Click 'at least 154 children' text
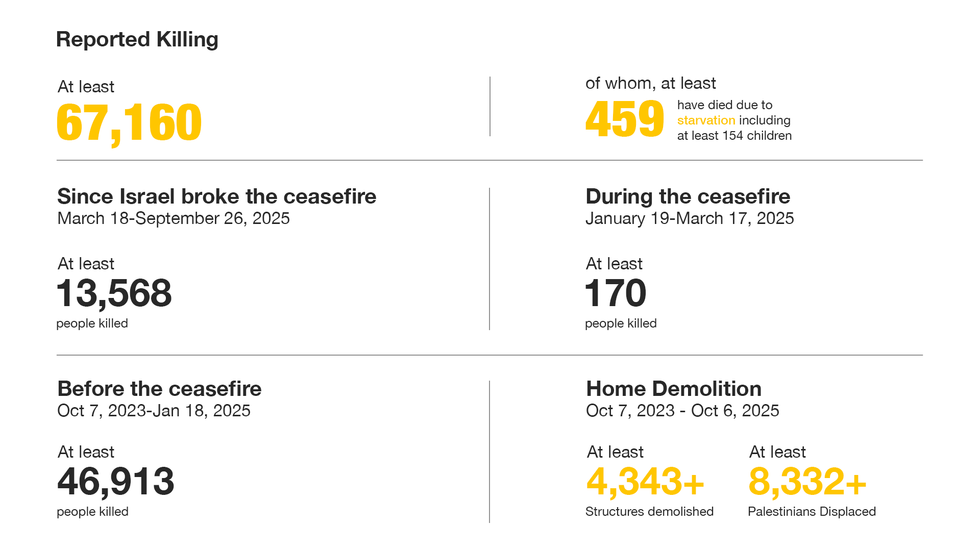This screenshot has width=980, height=551. pyautogui.click(x=734, y=136)
